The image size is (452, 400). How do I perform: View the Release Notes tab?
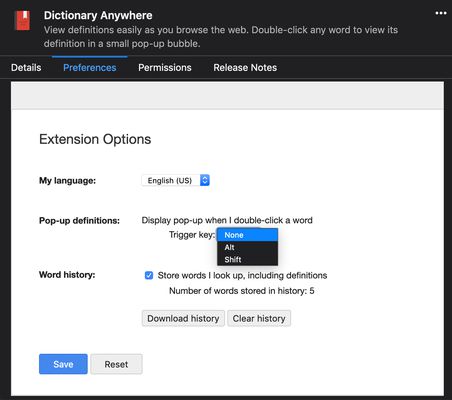point(245,68)
